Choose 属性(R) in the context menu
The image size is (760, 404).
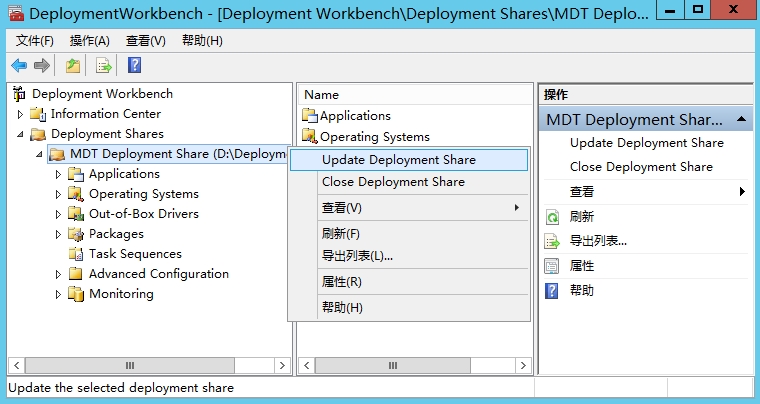pyautogui.click(x=409, y=282)
